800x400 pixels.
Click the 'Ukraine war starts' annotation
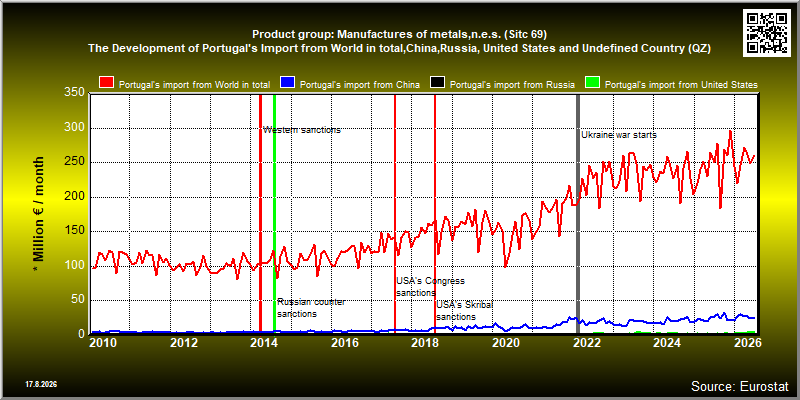(x=619, y=135)
